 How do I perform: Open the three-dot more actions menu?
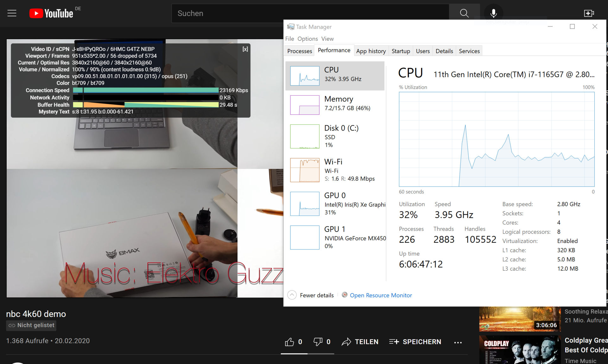click(458, 342)
